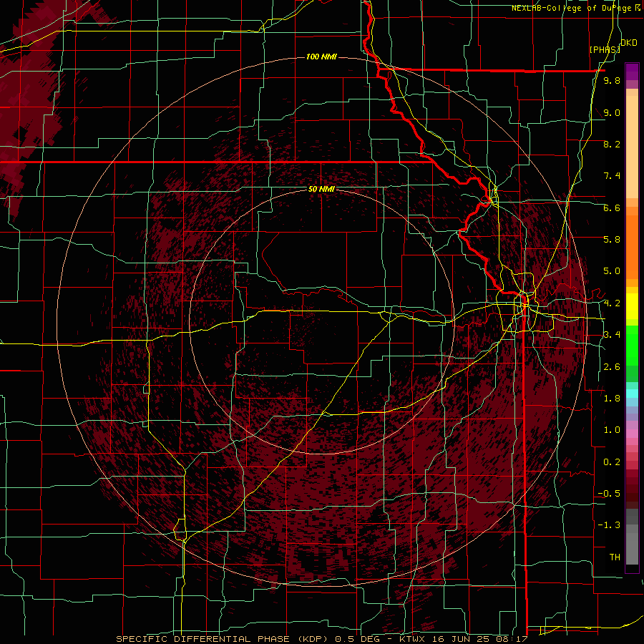The height and width of the screenshot is (644, 644).
Task: Click the 9.0 value on the color scale
Action: [x=612, y=112]
